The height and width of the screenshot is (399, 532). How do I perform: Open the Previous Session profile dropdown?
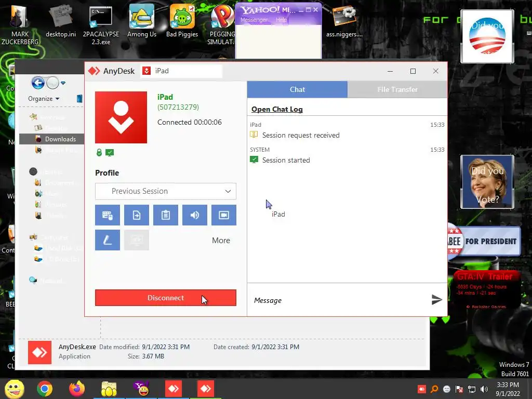166,191
